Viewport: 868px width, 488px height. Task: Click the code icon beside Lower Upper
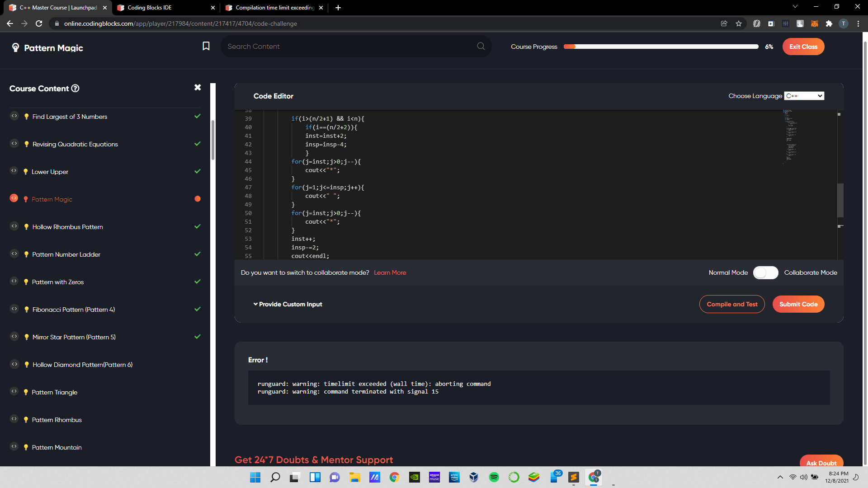14,171
